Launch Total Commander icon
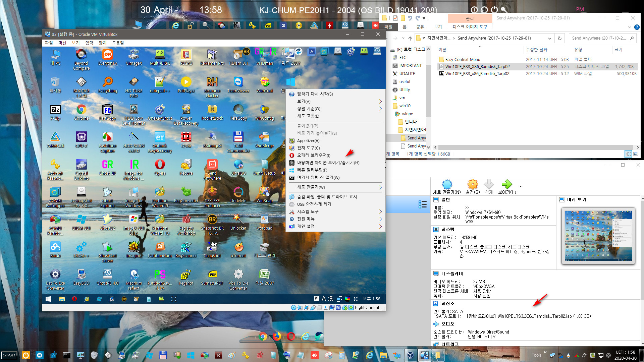 point(238,142)
